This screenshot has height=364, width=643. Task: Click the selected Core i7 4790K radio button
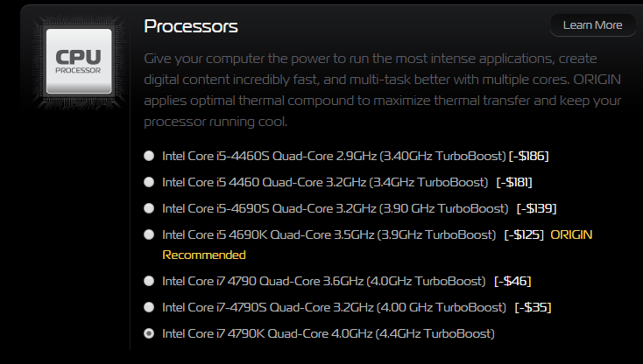pos(149,333)
